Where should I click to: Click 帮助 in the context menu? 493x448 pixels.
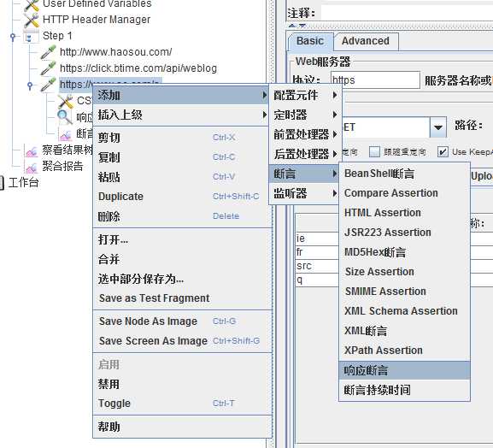pyautogui.click(x=182, y=427)
